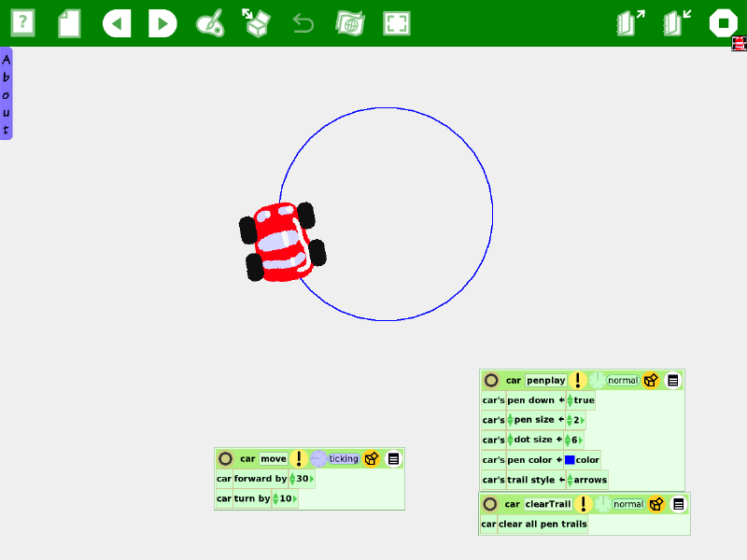Open tile palette icon in clearTrail script
Image resolution: width=747 pixels, height=560 pixels.
tap(656, 504)
